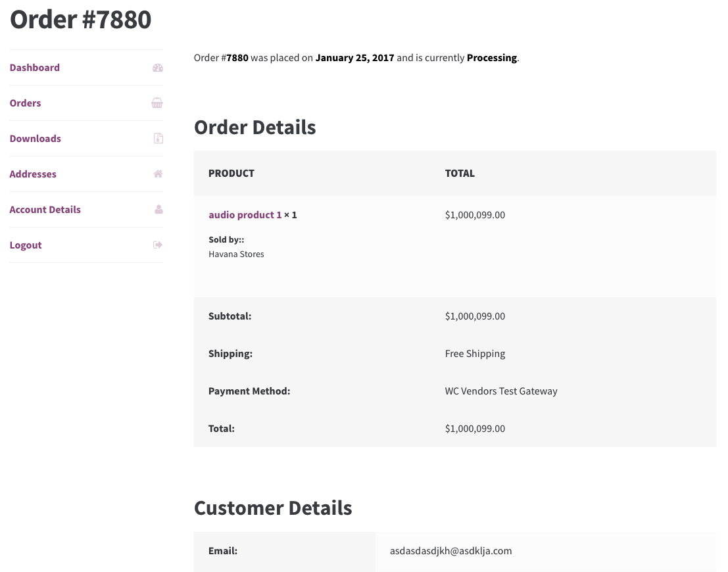
Task: Click the Logout text link
Action: click(x=26, y=245)
